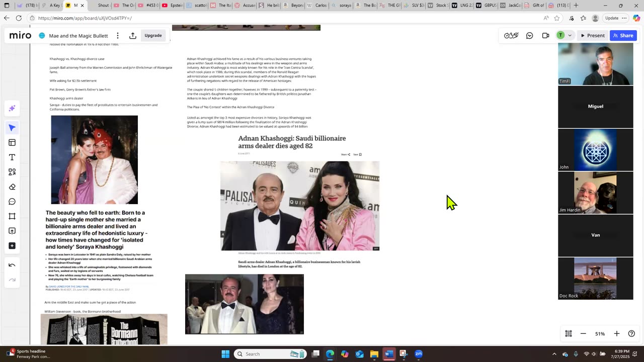Click the Miro AI sparkle tool
The height and width of the screenshot is (362, 644).
12,109
